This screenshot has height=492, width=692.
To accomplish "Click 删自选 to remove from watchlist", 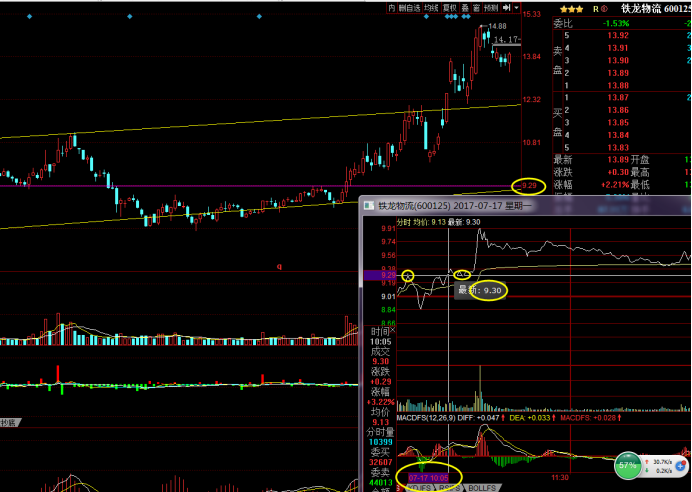I will click(x=409, y=7).
